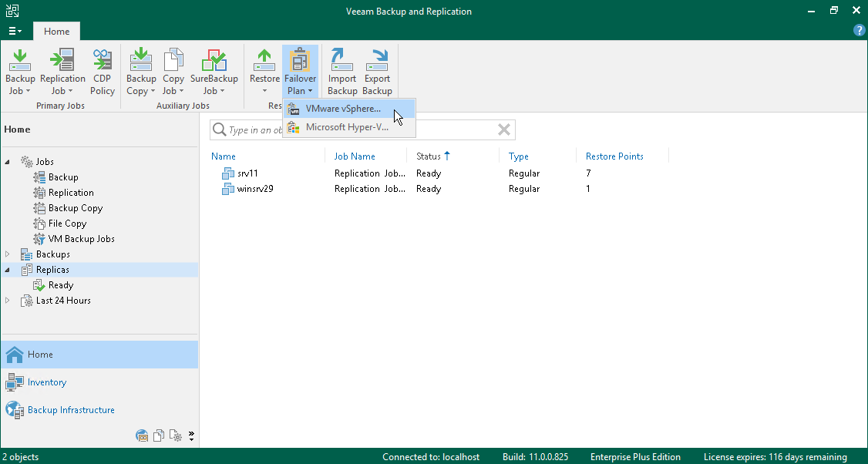Screen dimensions: 868x464
Task: Select the Backup Copy tree item
Action: pos(76,208)
